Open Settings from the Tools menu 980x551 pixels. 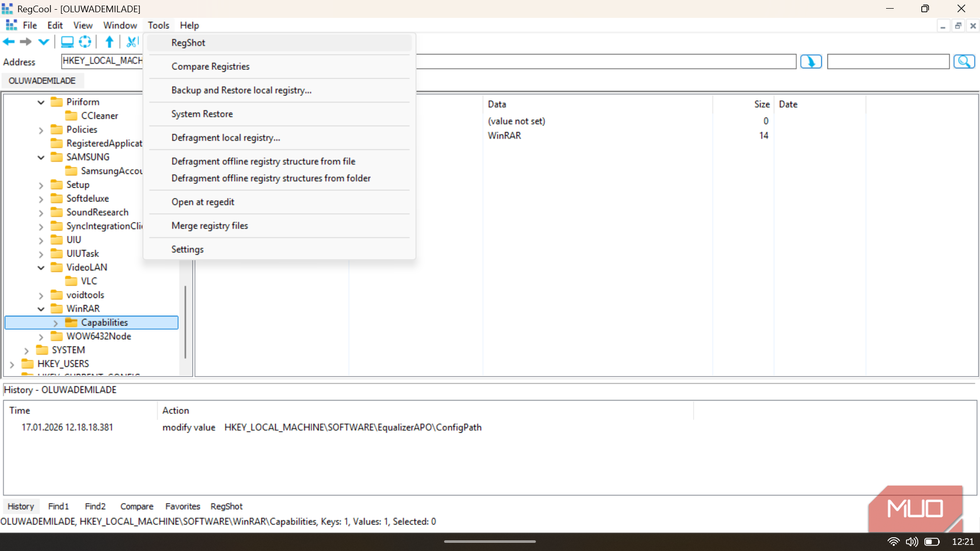pos(279,249)
